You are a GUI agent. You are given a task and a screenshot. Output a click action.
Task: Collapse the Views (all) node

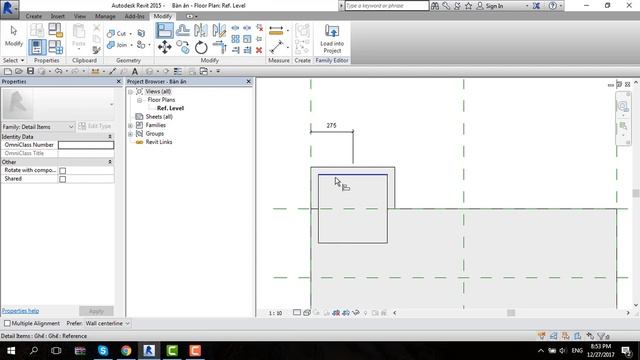pyautogui.click(x=130, y=91)
